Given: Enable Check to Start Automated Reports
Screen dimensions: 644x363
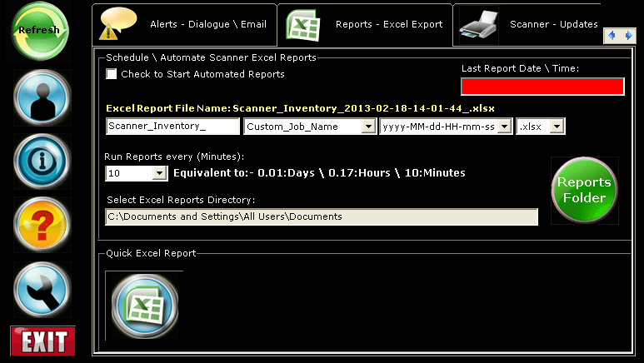Looking at the screenshot, I should (112, 74).
